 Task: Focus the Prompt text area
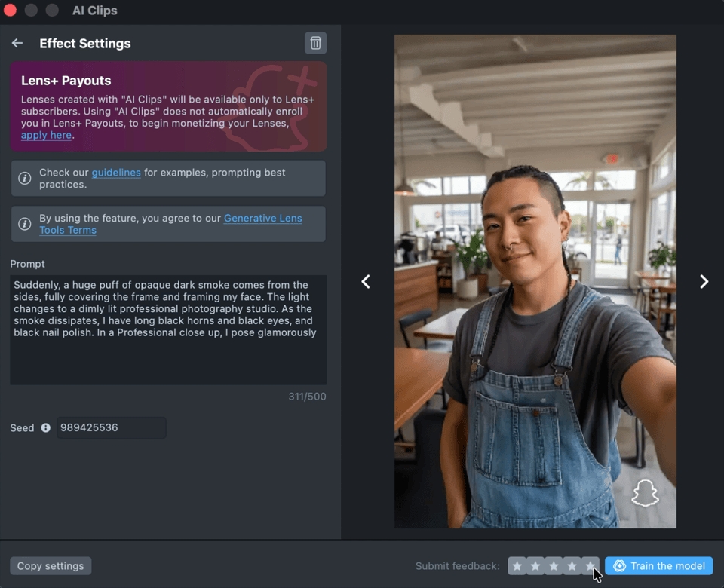(x=168, y=330)
